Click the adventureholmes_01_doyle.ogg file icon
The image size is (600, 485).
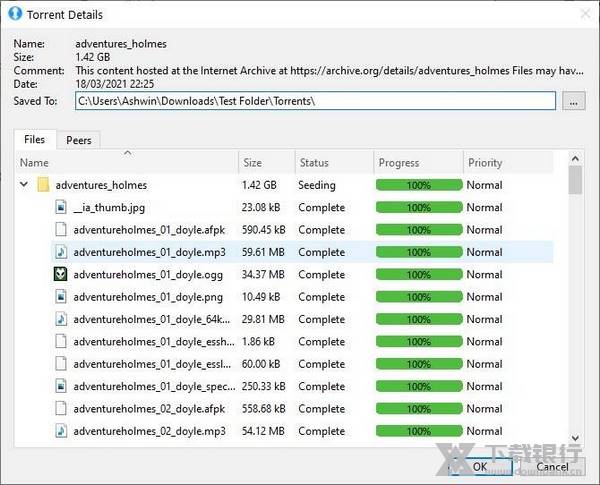[61, 274]
